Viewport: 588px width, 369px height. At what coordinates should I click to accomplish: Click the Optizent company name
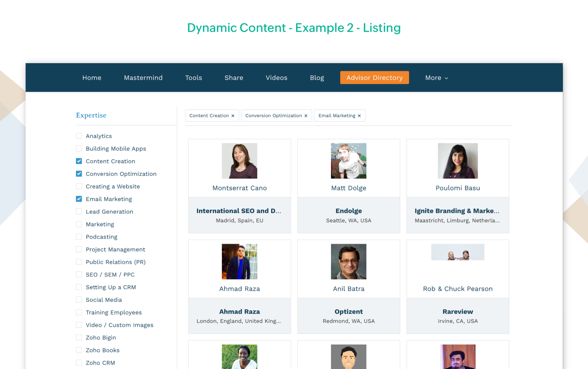point(349,311)
